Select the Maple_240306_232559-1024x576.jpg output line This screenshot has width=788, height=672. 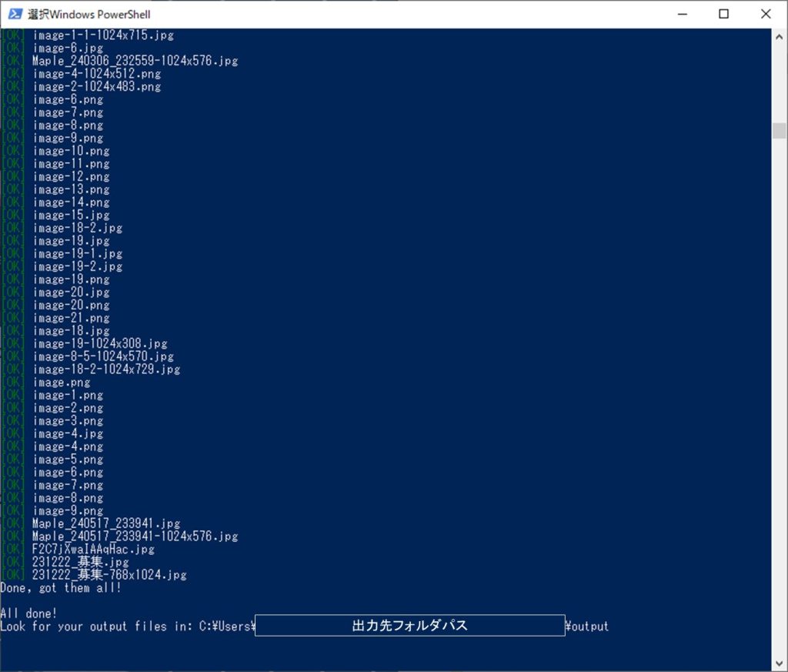tap(135, 61)
